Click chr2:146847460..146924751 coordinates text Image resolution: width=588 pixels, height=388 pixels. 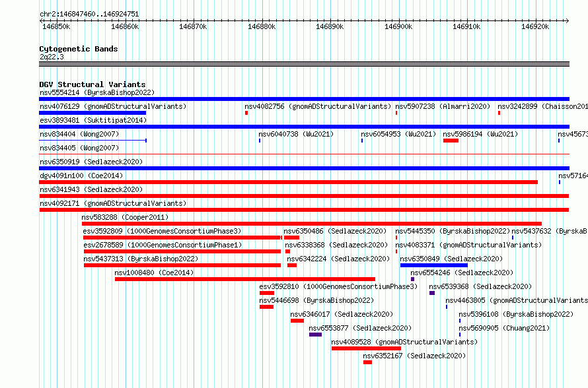click(x=89, y=14)
